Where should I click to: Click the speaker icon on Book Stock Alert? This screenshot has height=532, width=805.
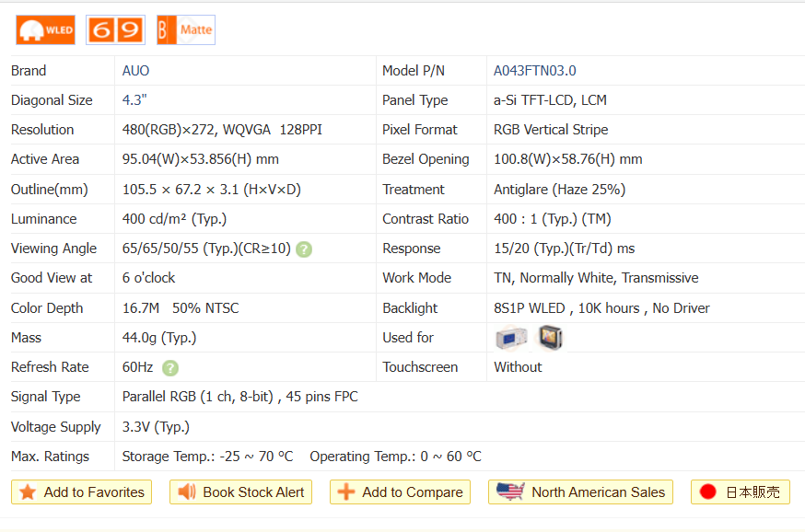187,492
